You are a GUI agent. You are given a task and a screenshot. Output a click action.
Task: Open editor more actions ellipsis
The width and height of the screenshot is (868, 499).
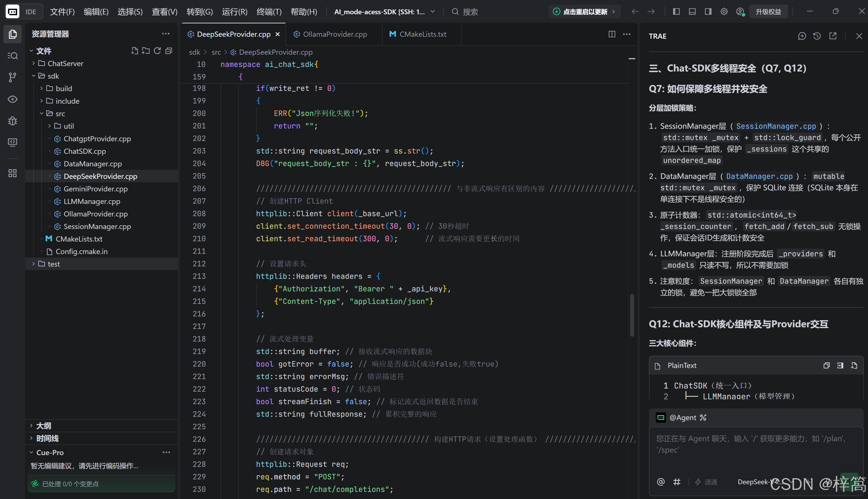(x=627, y=34)
